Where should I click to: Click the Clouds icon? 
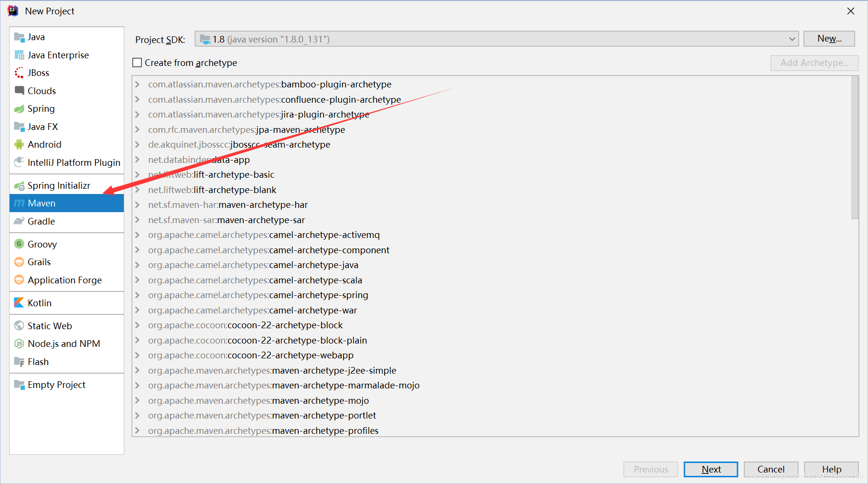click(19, 91)
